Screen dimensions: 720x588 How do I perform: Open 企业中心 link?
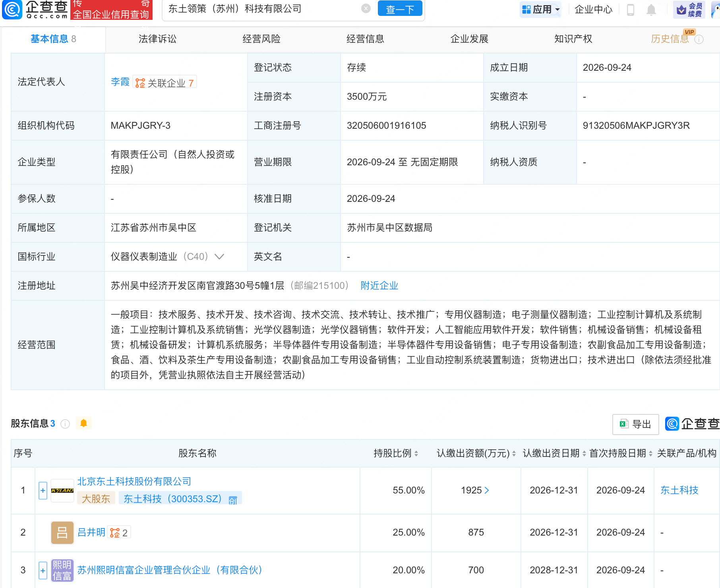[593, 9]
